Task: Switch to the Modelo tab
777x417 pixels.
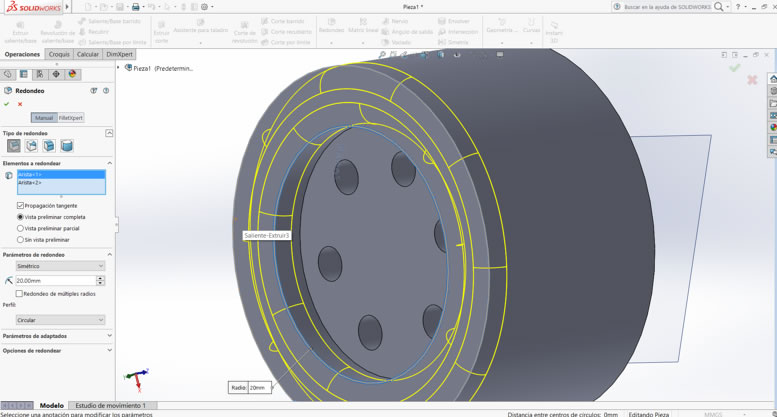Action: (x=52, y=405)
